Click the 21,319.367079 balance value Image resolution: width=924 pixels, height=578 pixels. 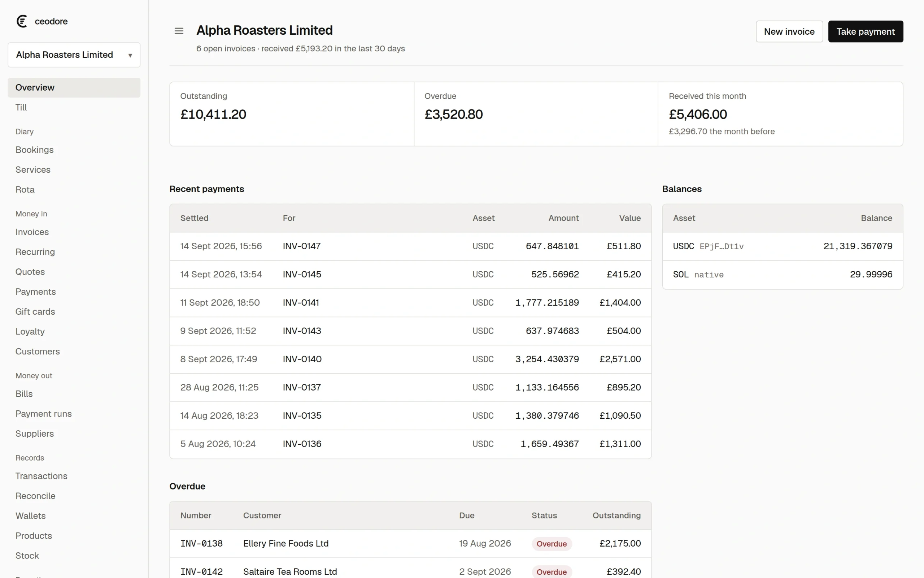click(858, 246)
